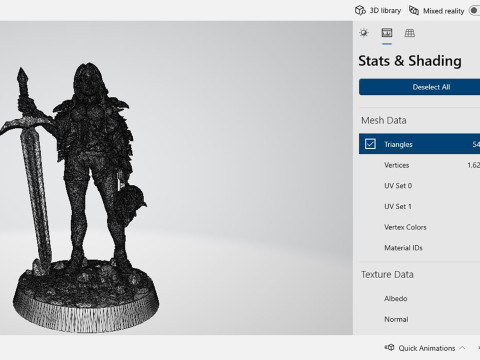
Task: Click the 3D library cube icon
Action: (x=360, y=11)
